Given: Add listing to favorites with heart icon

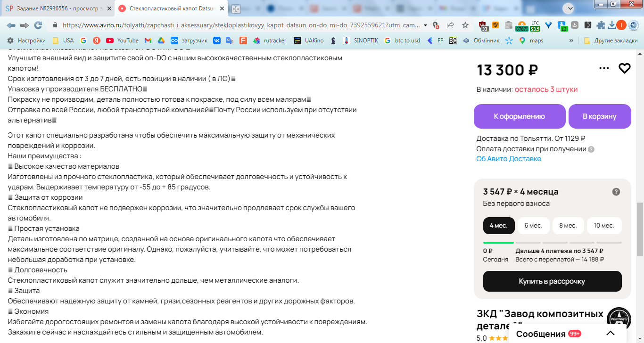Looking at the screenshot, I should [x=624, y=68].
